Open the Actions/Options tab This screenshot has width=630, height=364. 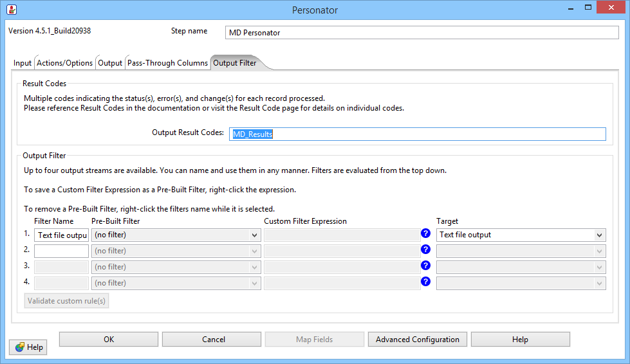[64, 63]
